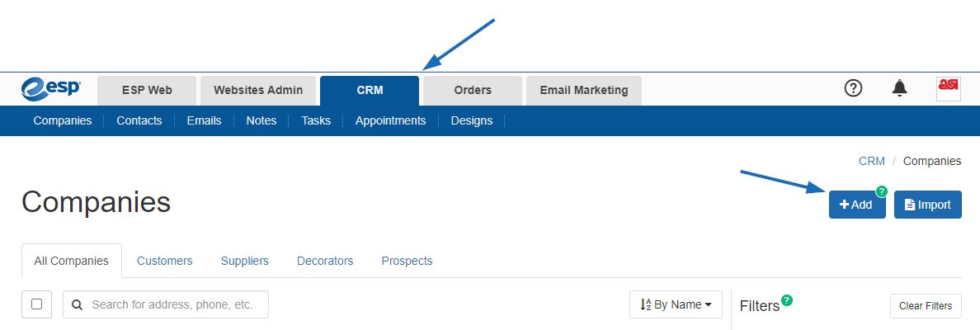Open the By Name sort dropdown
980x330 pixels.
click(676, 304)
